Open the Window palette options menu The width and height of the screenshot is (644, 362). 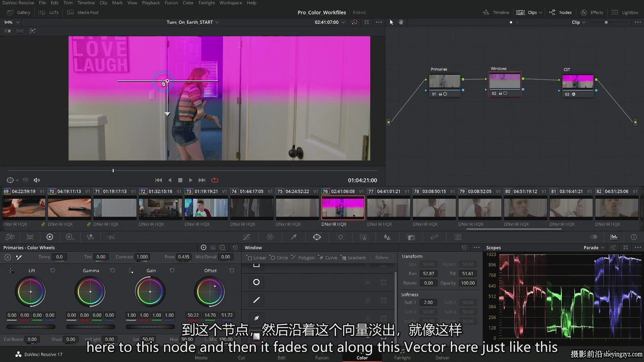coord(477,247)
